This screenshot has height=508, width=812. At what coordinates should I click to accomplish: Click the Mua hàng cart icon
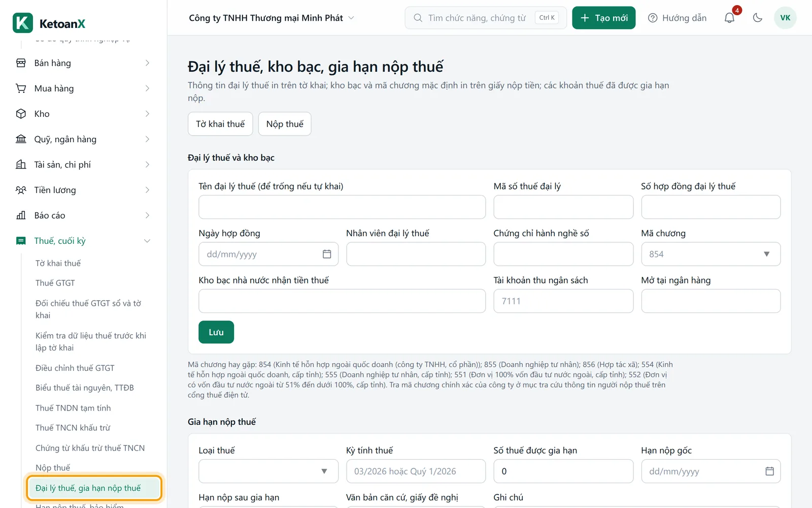(x=21, y=88)
